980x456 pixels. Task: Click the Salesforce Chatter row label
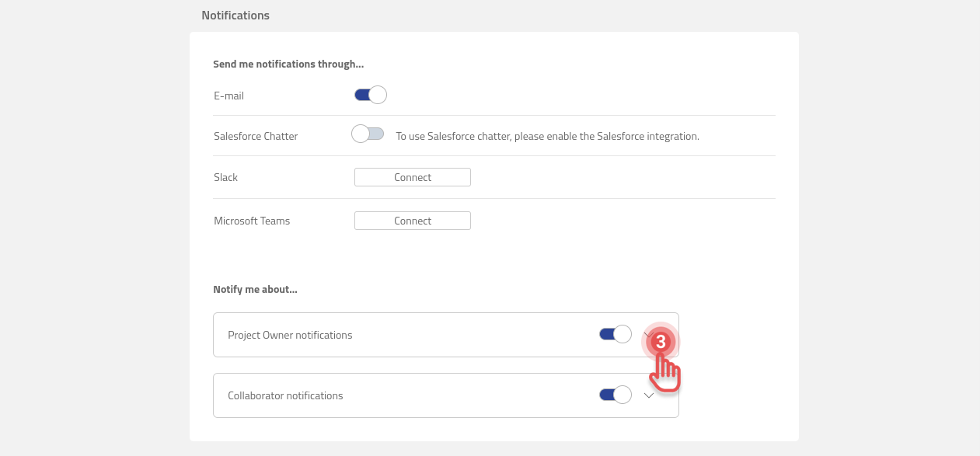tap(256, 136)
